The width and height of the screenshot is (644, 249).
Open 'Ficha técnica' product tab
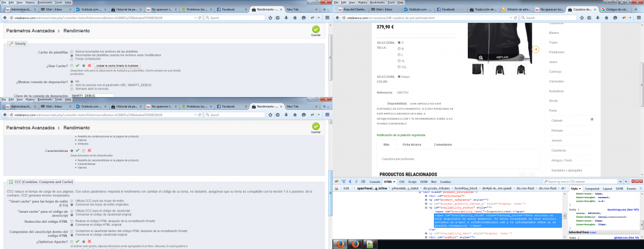(412, 145)
